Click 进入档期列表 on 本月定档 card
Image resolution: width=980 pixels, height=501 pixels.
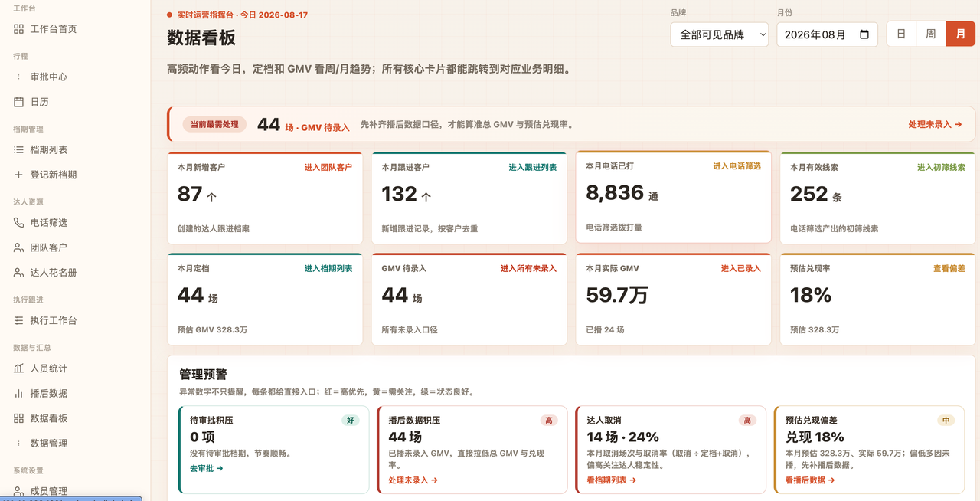[328, 269]
